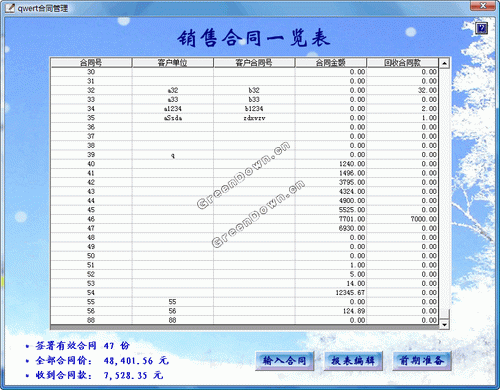Click the 前期准备 button
500x390 pixels.
click(x=422, y=360)
